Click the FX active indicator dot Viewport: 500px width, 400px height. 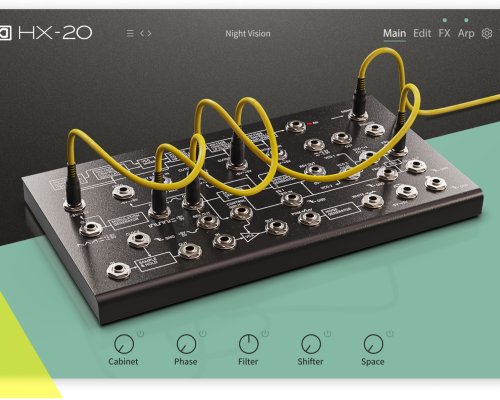[445, 20]
